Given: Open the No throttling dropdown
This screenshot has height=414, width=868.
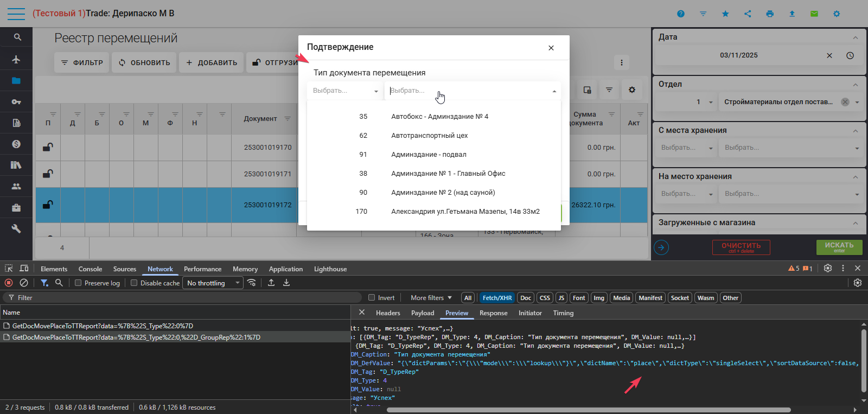Looking at the screenshot, I should pos(214,283).
